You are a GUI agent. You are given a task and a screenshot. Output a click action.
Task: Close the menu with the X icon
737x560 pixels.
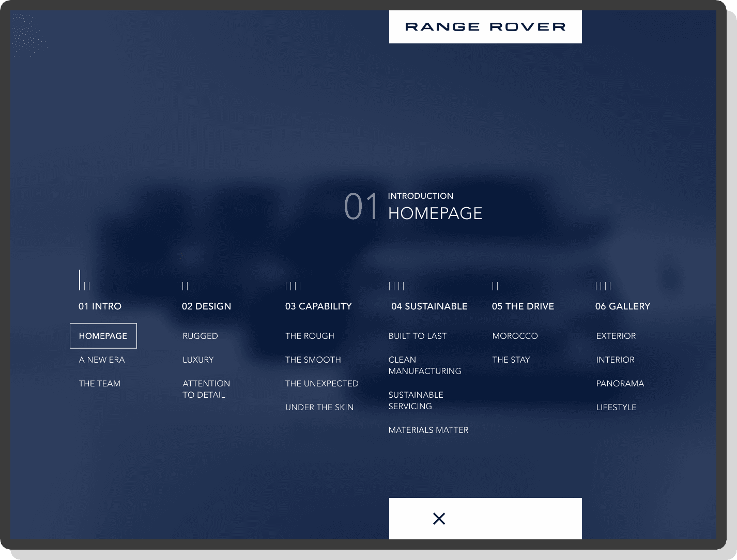point(439,519)
